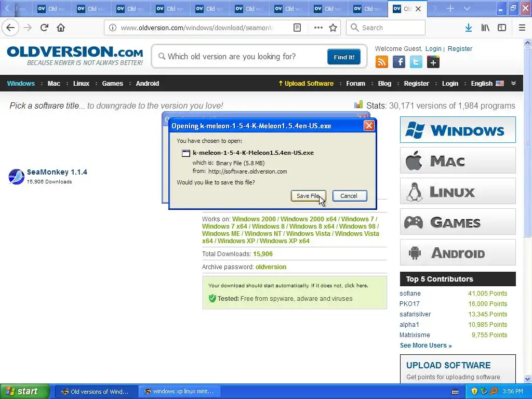Switch to 'windows xp linux mint...' taskbar item
Viewport: 532px width, 399px height.
pyautogui.click(x=179, y=392)
